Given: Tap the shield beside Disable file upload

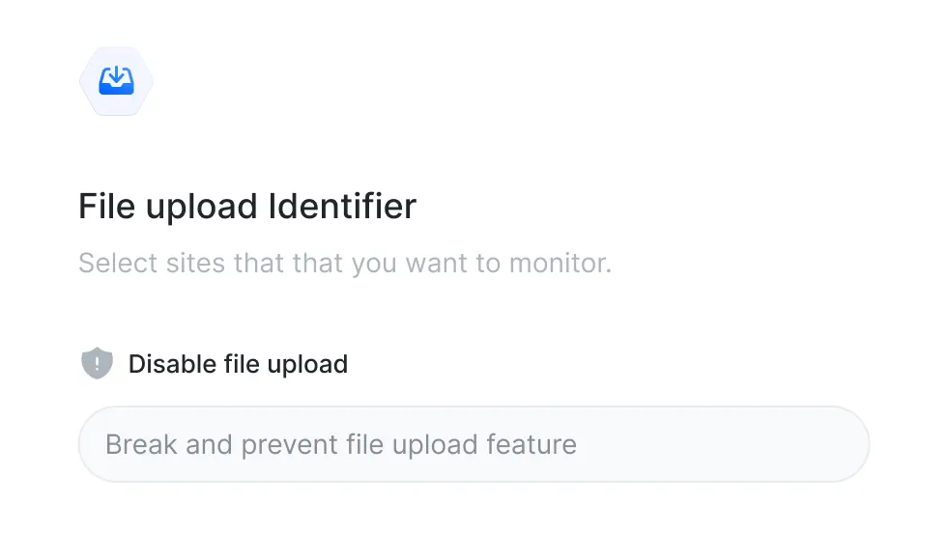Looking at the screenshot, I should (x=97, y=364).
